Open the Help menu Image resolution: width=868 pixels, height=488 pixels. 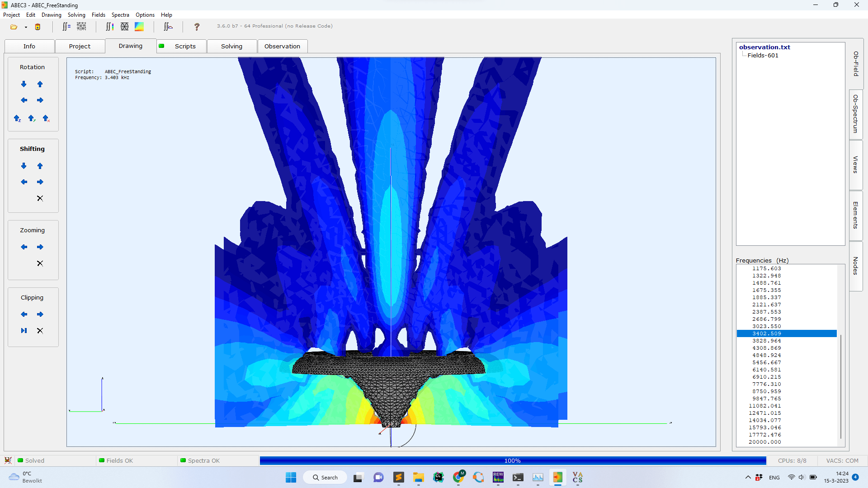166,15
